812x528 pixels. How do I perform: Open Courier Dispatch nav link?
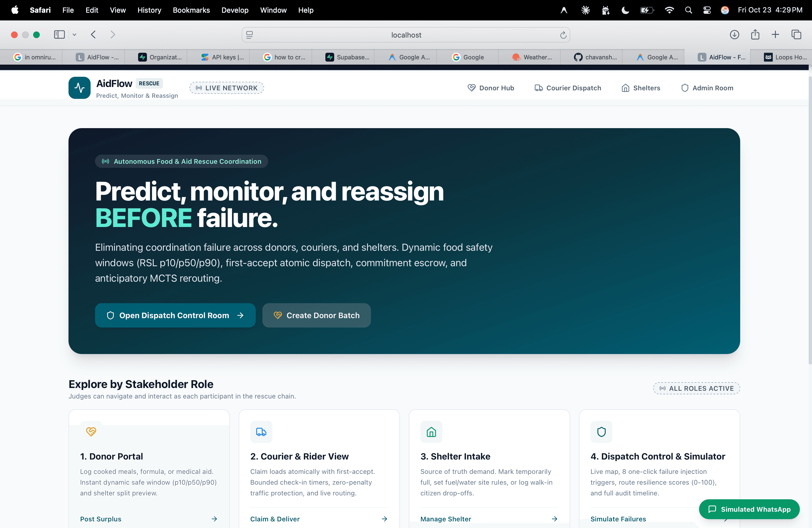[x=568, y=88]
